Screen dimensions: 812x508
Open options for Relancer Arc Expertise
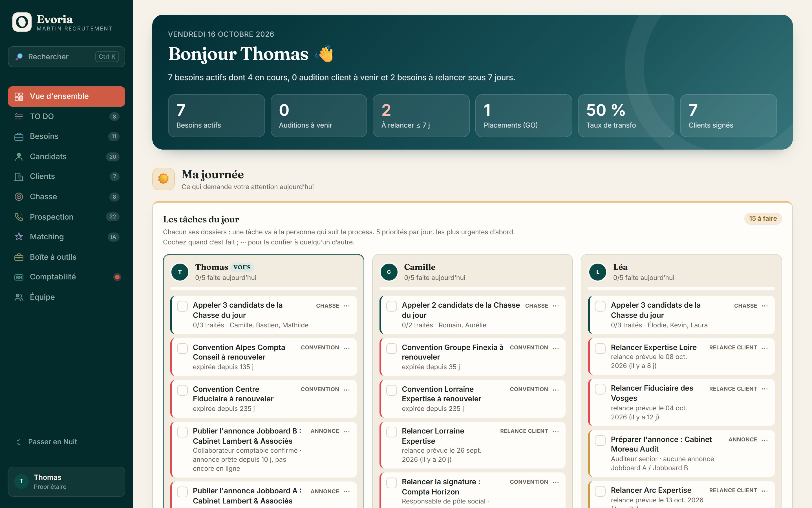pos(765,491)
